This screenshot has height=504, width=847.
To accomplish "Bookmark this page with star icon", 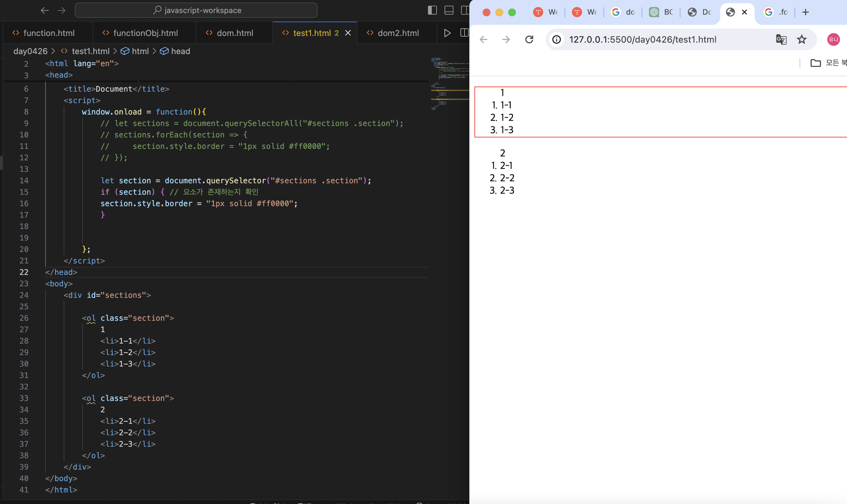I will pos(802,40).
